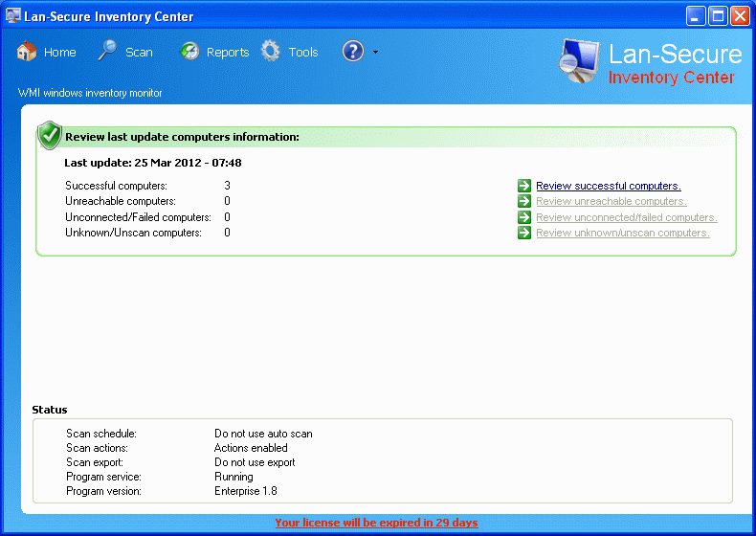Expand the help dropdown arrow

coord(375,52)
